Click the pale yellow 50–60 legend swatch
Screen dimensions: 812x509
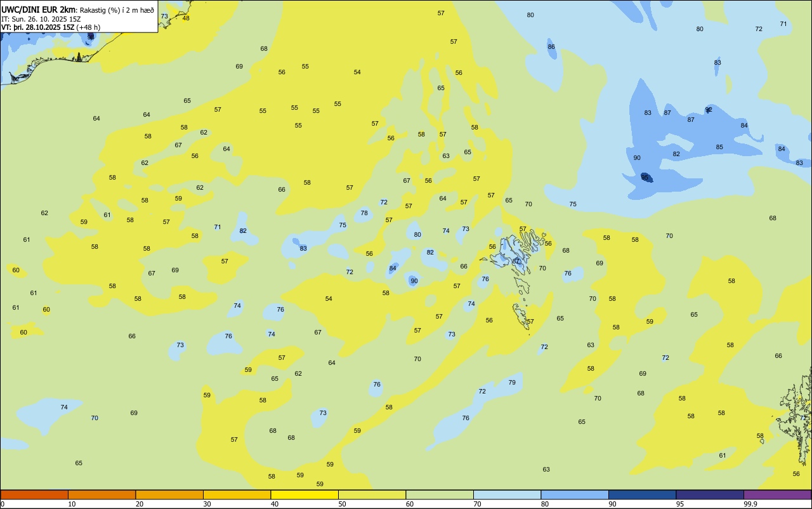point(372,494)
